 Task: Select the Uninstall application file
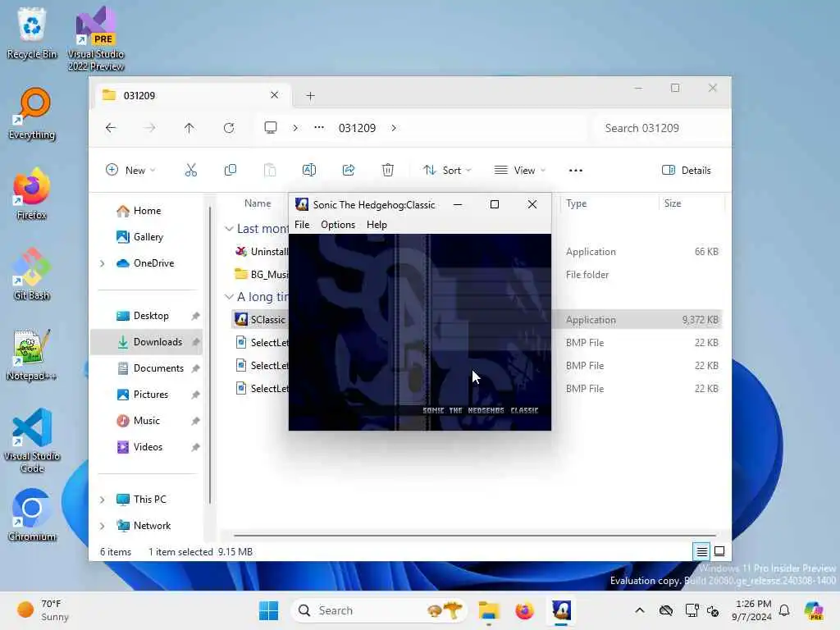click(261, 251)
